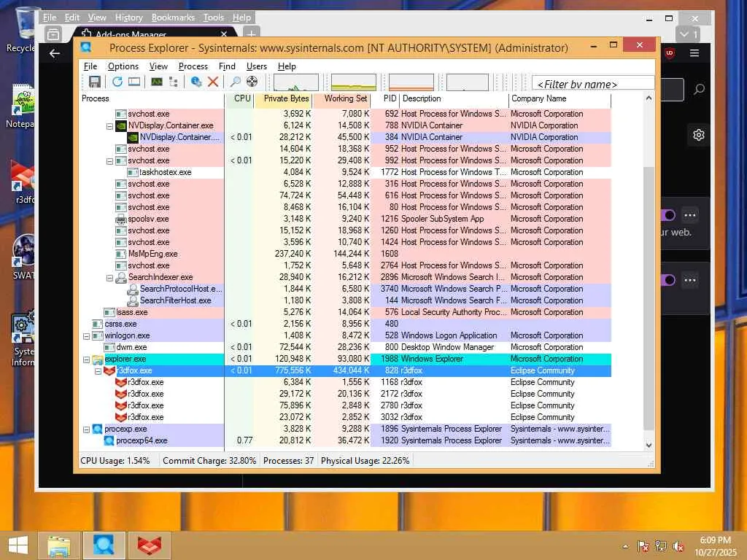Image resolution: width=747 pixels, height=560 pixels.
Task: Collapse the procexp.exe tree node
Action: (x=86, y=429)
